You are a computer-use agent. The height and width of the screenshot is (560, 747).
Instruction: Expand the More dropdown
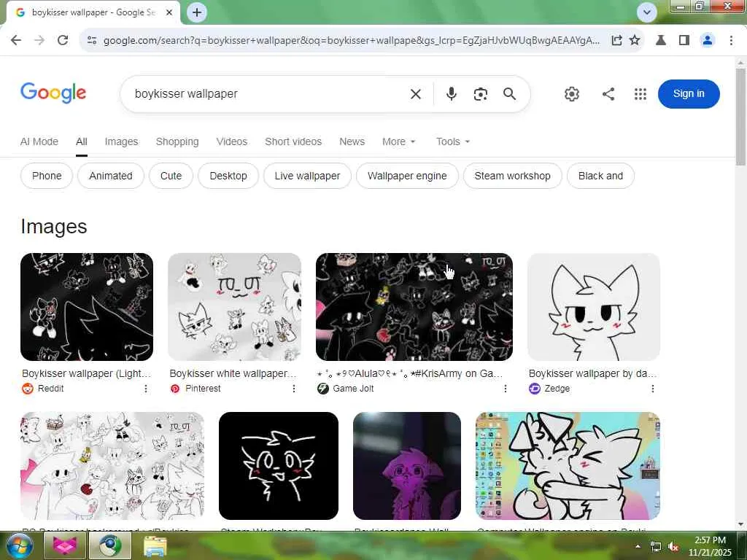click(x=399, y=141)
